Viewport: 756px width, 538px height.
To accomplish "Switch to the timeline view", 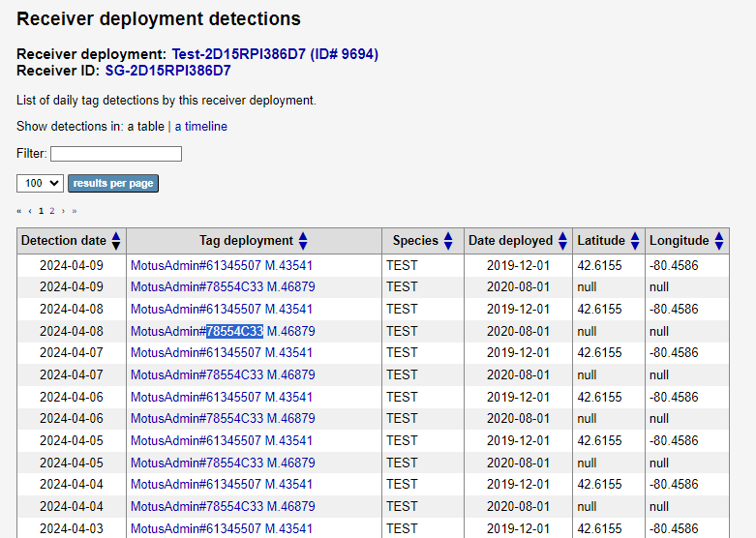I will [200, 126].
